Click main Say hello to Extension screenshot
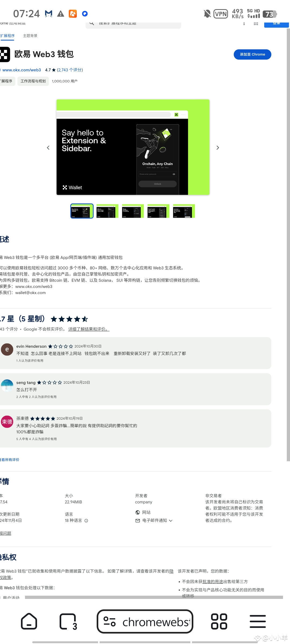Viewport: 290px width, 644px height. click(133, 147)
